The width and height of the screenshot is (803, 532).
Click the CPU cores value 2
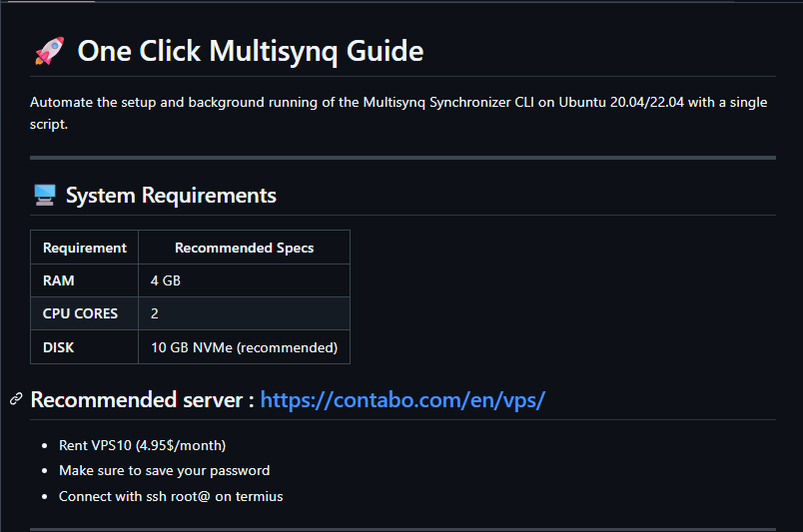click(245, 313)
